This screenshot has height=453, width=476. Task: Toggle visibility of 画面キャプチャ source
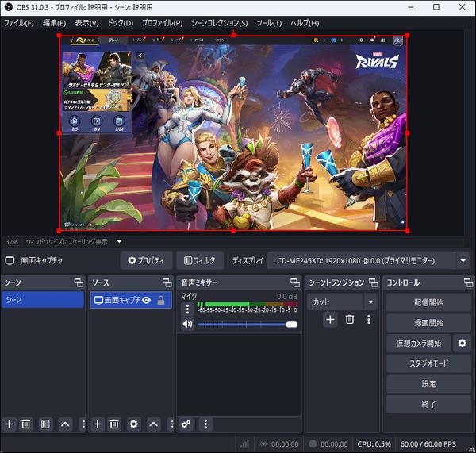click(146, 300)
